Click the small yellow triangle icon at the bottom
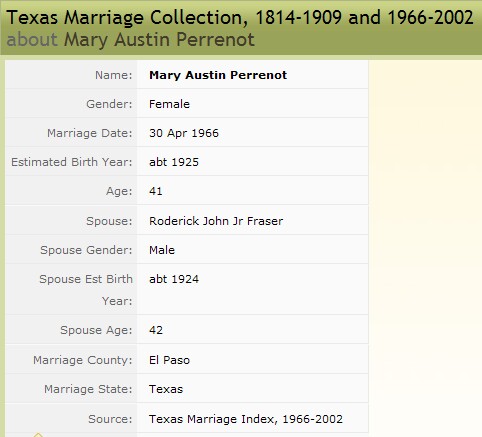 (x=38, y=435)
